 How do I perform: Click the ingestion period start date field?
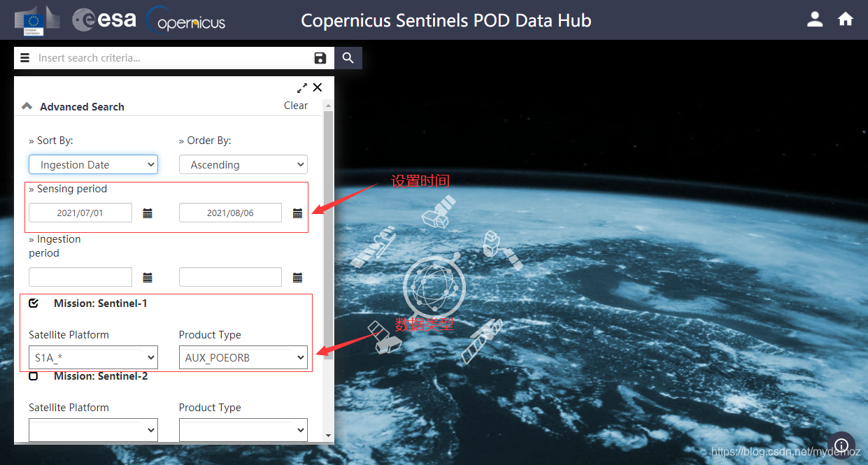(x=80, y=277)
